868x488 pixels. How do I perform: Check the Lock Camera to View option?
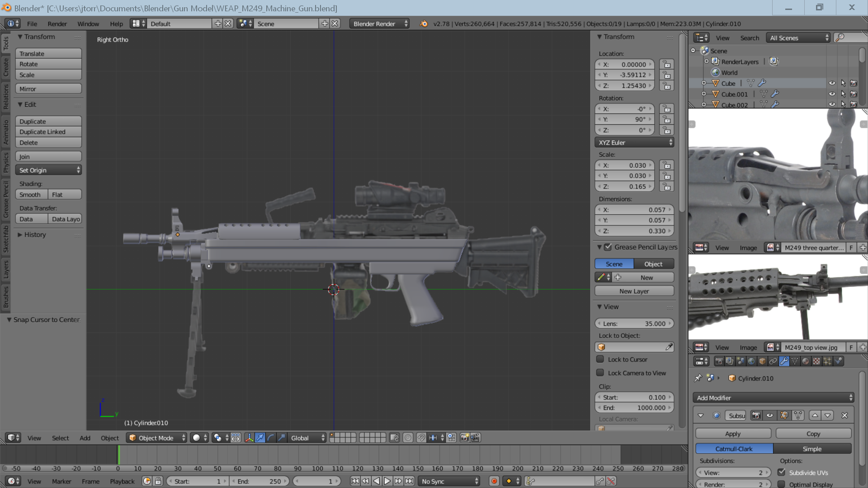coord(600,373)
